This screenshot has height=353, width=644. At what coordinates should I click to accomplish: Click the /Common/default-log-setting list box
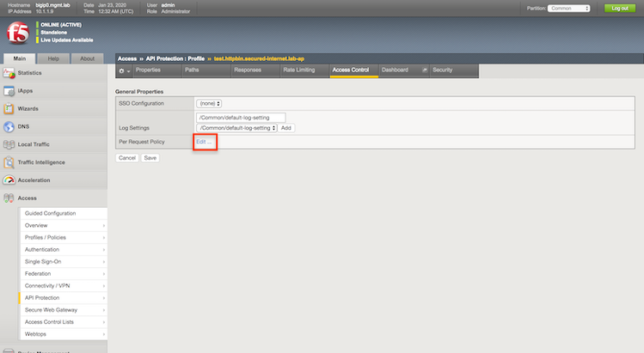tap(241, 118)
